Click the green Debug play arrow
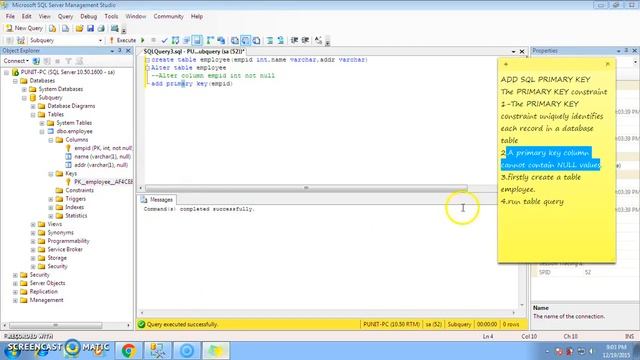The width and height of the screenshot is (640, 360). (143, 40)
